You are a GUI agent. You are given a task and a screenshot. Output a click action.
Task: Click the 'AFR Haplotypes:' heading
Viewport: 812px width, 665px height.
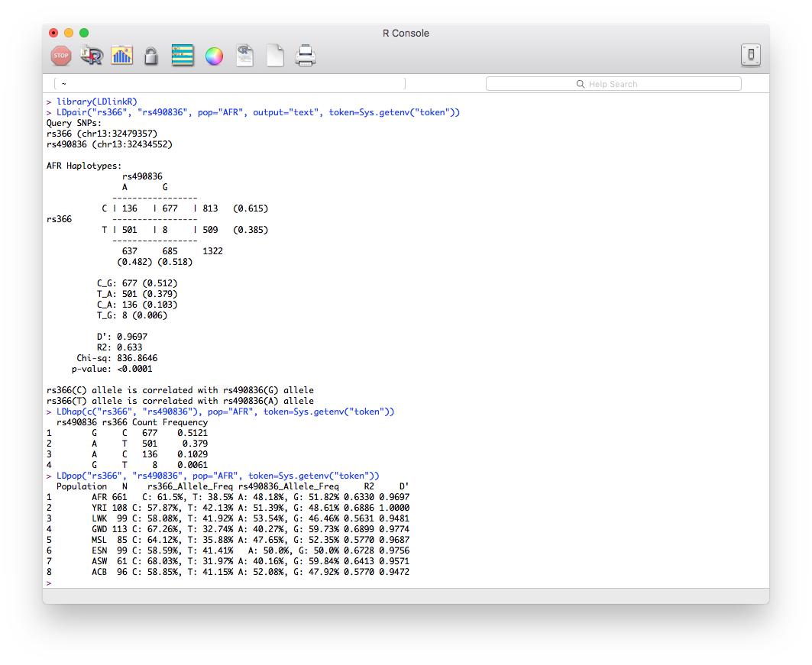(84, 166)
